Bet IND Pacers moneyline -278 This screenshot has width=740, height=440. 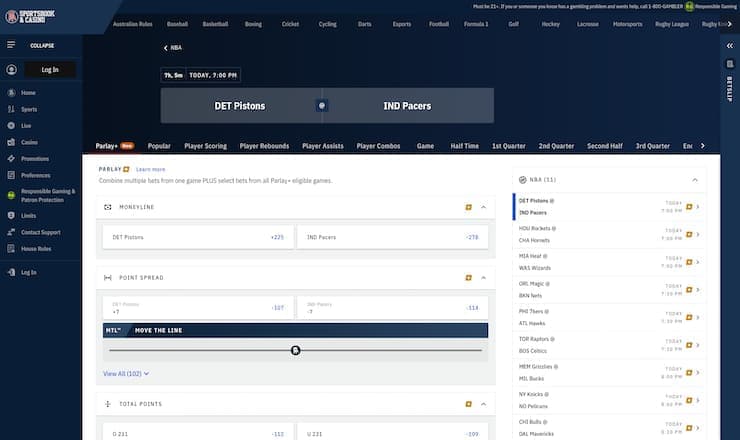(393, 237)
